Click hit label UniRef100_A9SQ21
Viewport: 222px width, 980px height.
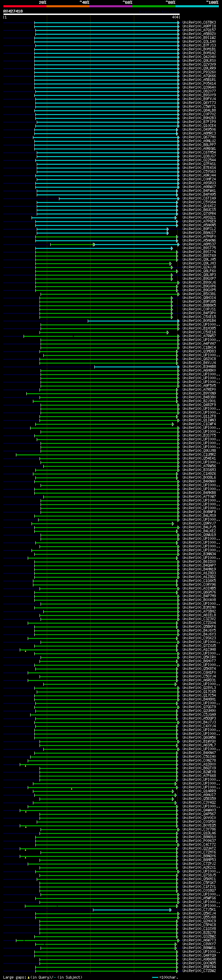199,217
